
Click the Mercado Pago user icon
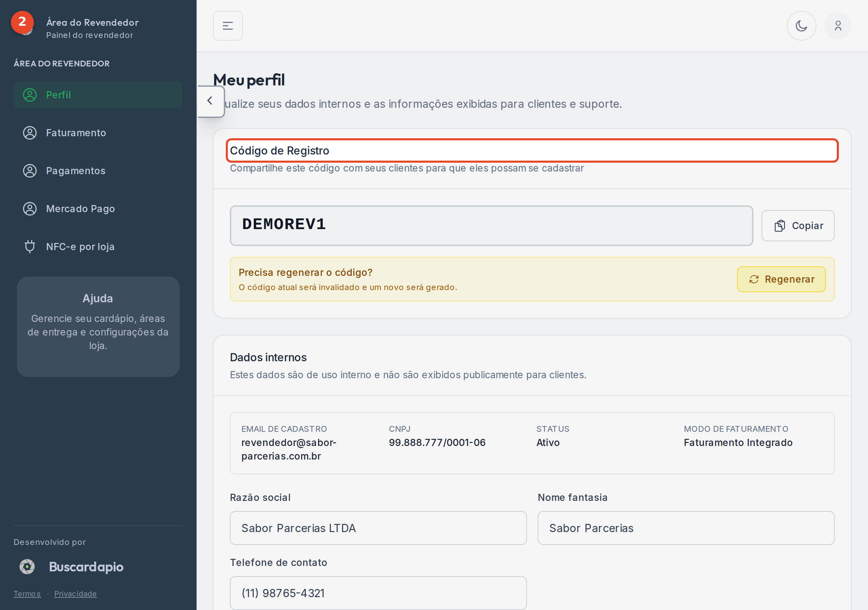coord(30,209)
